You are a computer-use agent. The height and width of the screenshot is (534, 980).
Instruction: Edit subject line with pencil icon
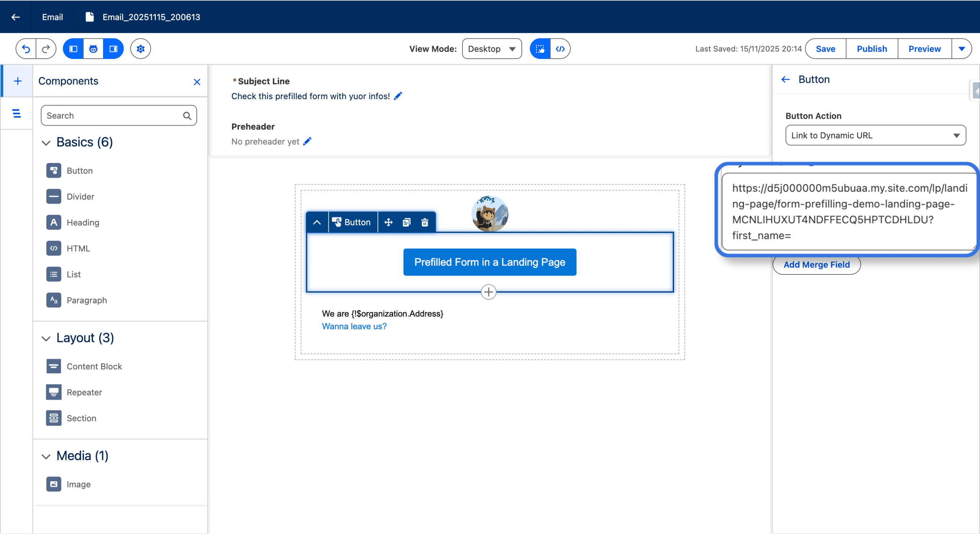point(398,96)
